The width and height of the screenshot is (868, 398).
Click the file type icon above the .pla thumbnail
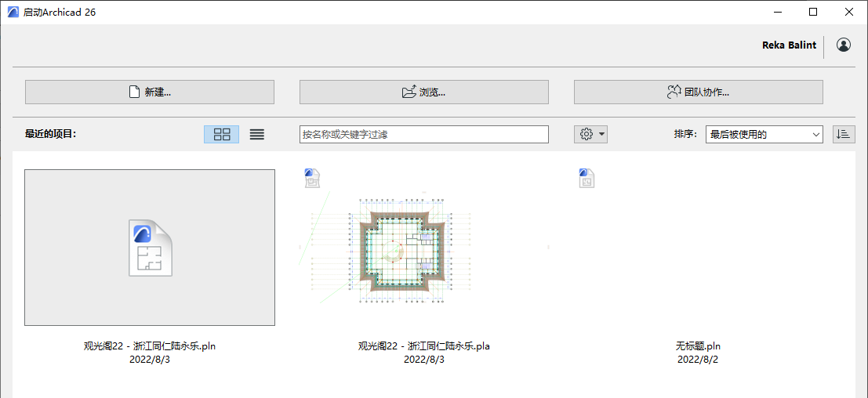[312, 178]
